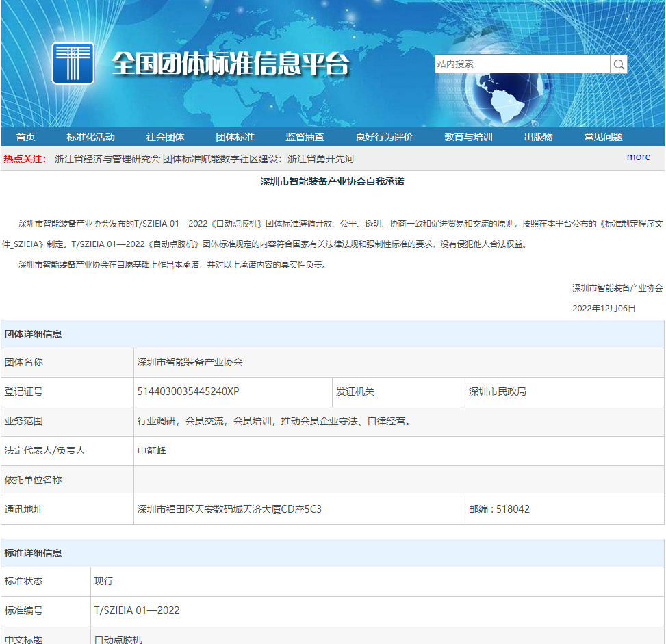
Task: Click the postal code 邮编：518042
Action: 499,509
